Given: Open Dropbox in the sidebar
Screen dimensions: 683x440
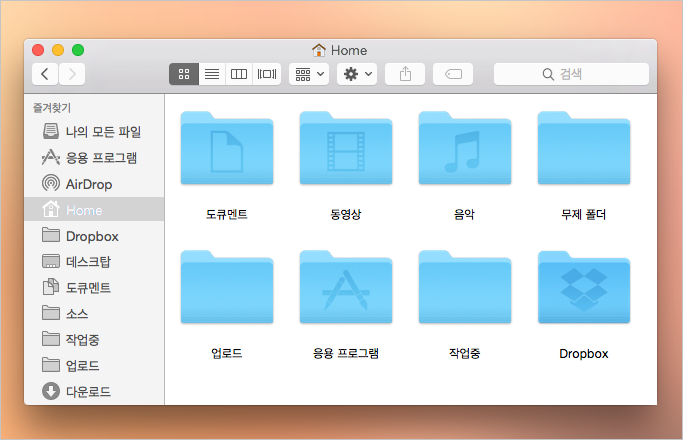Looking at the screenshot, I should pos(95,236).
